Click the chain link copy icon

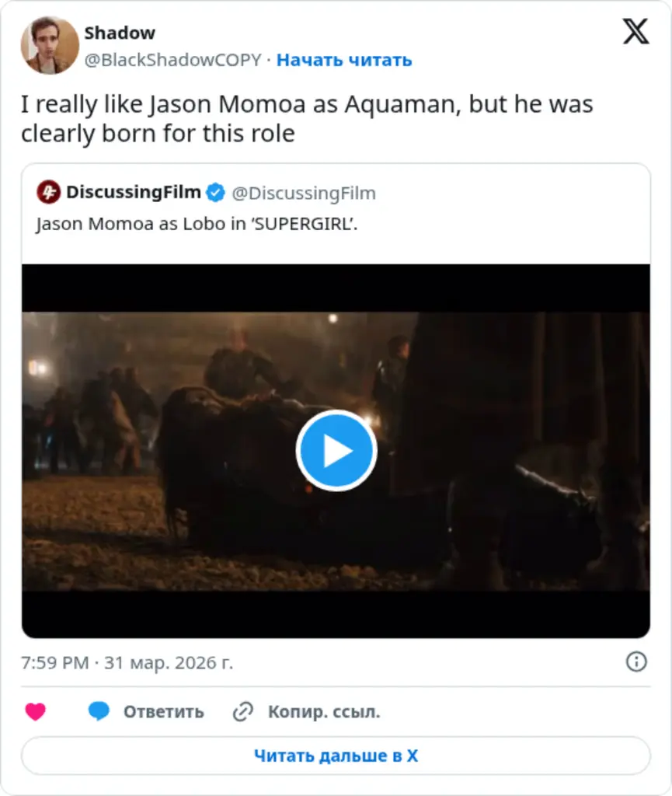coord(244,711)
